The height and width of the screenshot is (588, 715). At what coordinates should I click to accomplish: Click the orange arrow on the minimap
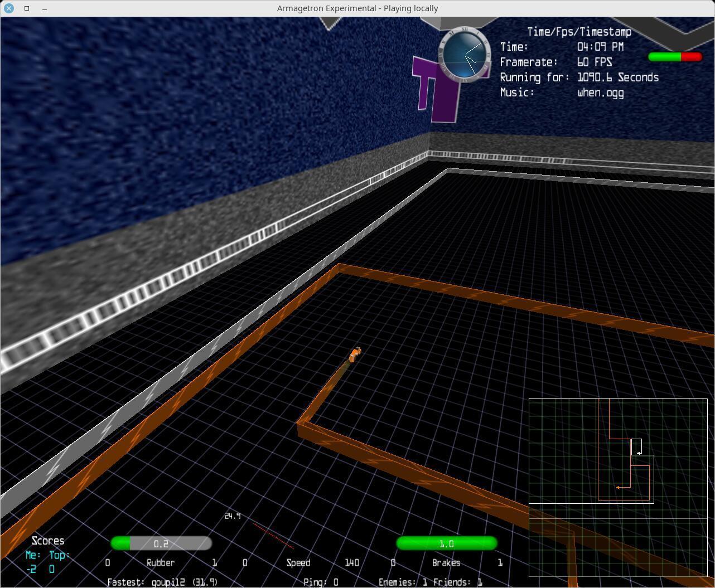(x=619, y=488)
